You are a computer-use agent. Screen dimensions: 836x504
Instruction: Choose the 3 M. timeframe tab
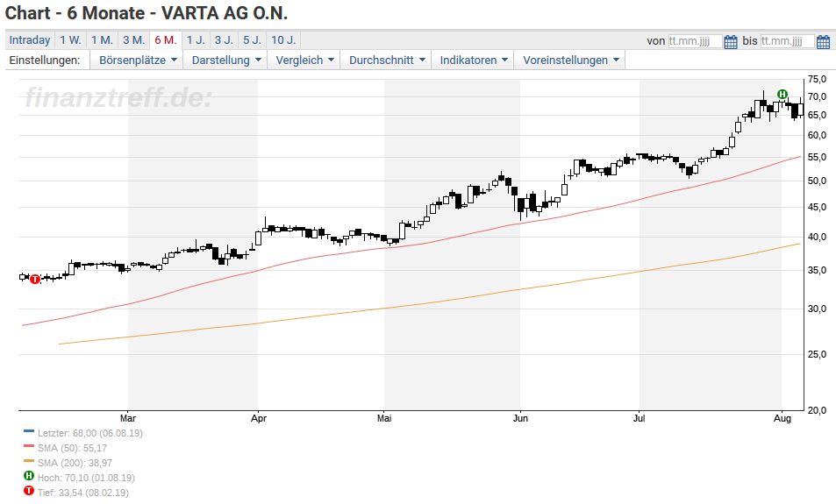click(x=134, y=40)
